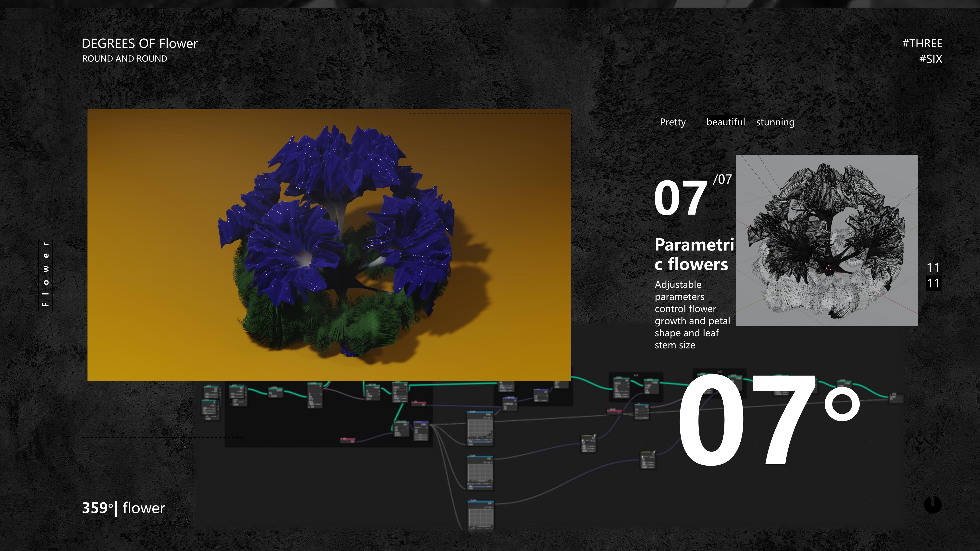This screenshot has height=551, width=980.
Task: Adjust the blue factor slider on a Float Curve node
Action: pos(480,442)
